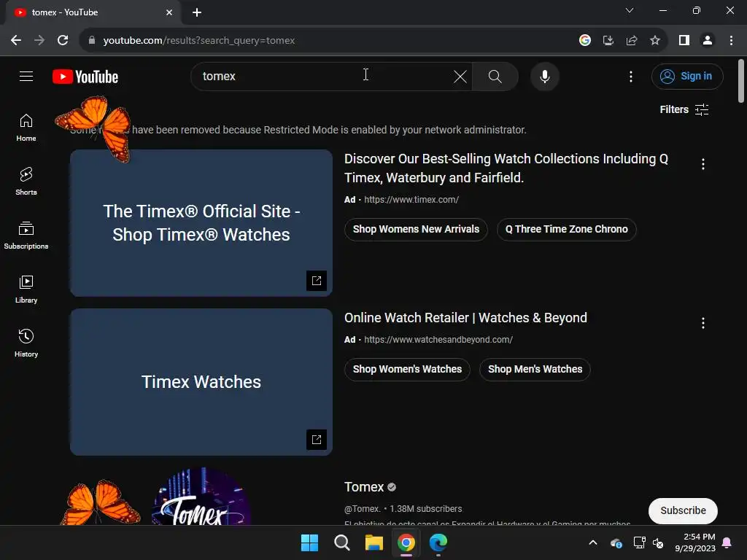
Task: Open Shorts in the sidebar
Action: (x=26, y=182)
